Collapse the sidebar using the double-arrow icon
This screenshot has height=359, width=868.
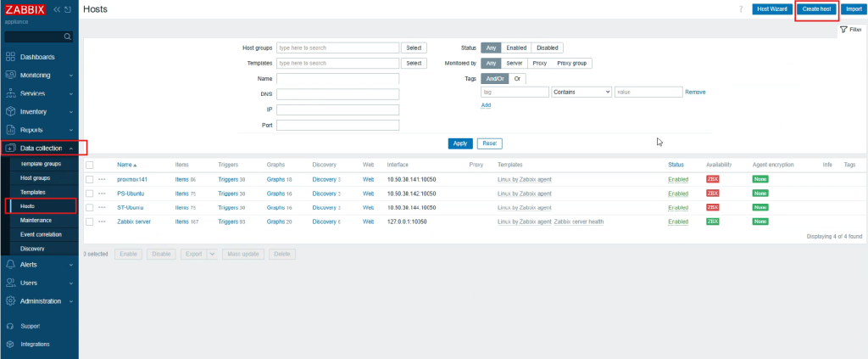57,9
